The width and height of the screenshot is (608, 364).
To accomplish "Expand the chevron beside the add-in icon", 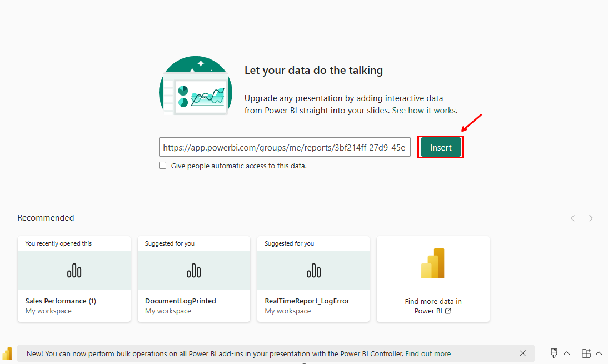I will coord(599,353).
